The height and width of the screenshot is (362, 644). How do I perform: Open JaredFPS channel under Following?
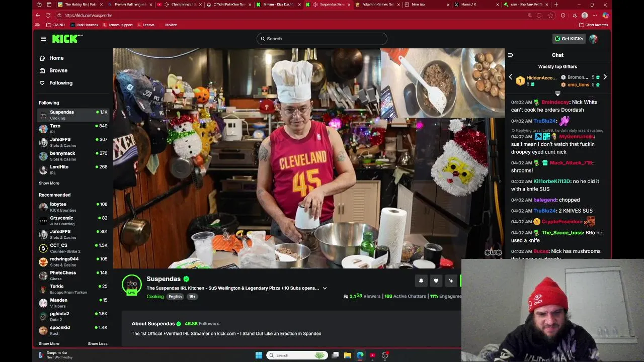click(73, 142)
